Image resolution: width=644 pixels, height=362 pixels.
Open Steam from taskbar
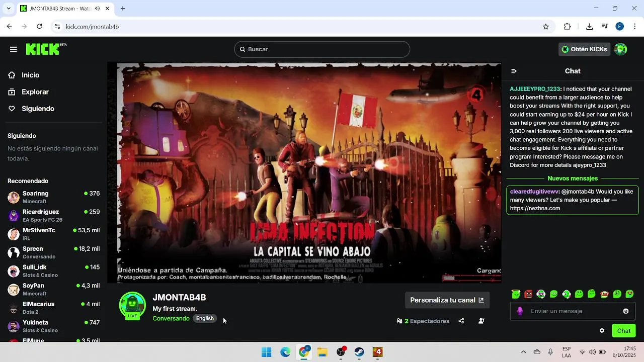359,352
